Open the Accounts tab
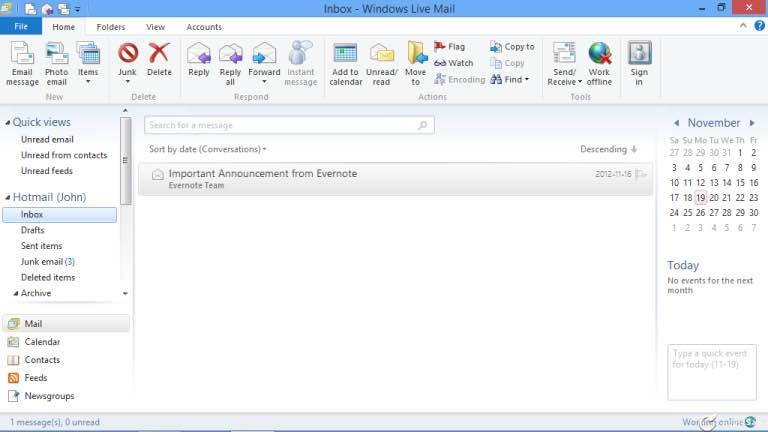This screenshot has width=768, height=432. pyautogui.click(x=204, y=27)
